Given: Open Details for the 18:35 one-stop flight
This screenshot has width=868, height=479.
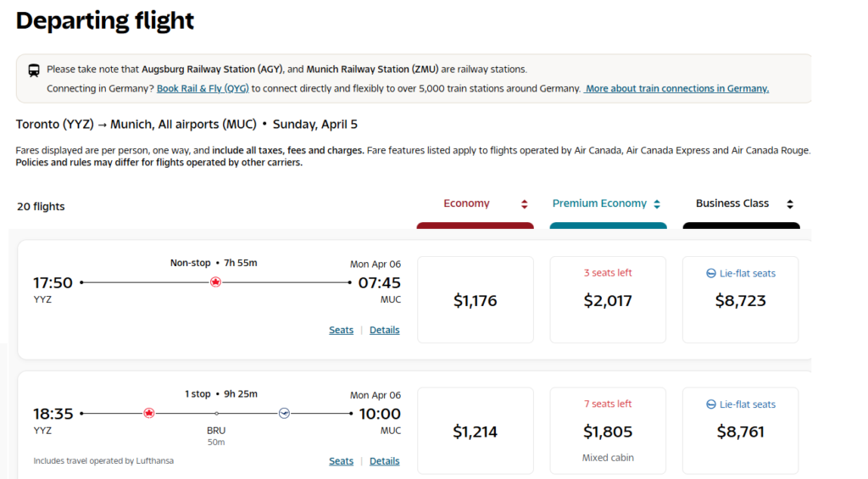Looking at the screenshot, I should click(384, 461).
